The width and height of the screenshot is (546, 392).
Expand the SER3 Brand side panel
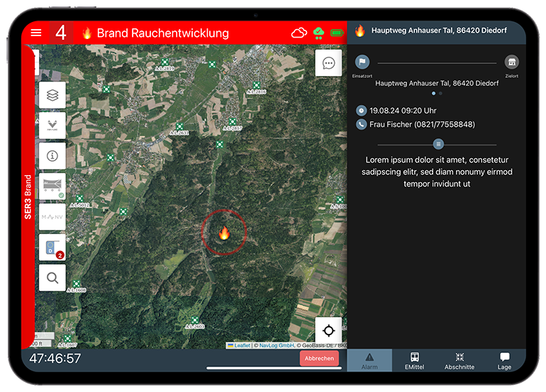coord(28,197)
